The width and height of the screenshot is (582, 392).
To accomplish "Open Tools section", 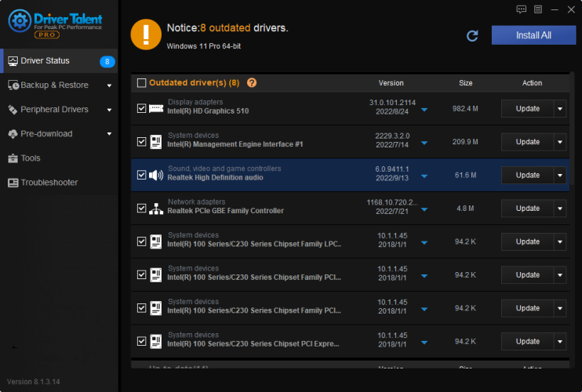I will pos(59,158).
